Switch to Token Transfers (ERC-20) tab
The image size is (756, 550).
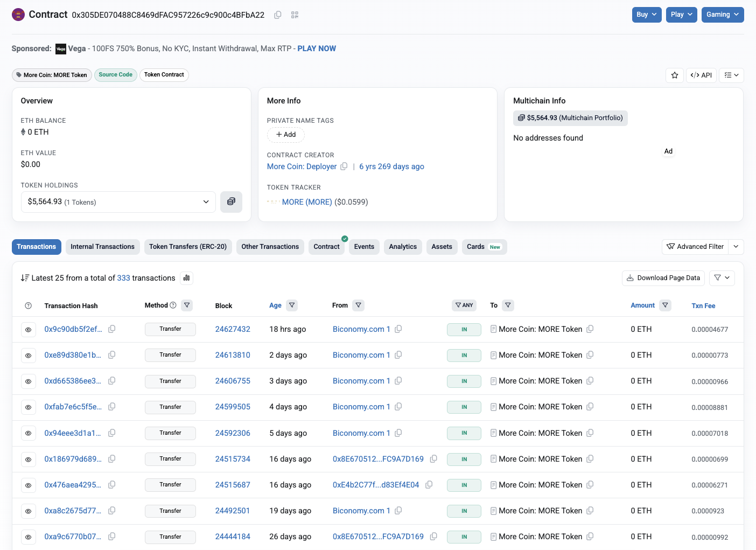pos(188,247)
